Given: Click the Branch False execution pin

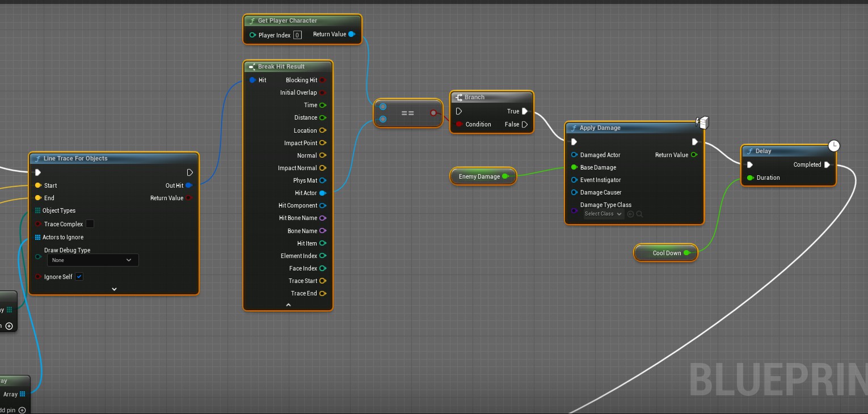Looking at the screenshot, I should click(525, 124).
